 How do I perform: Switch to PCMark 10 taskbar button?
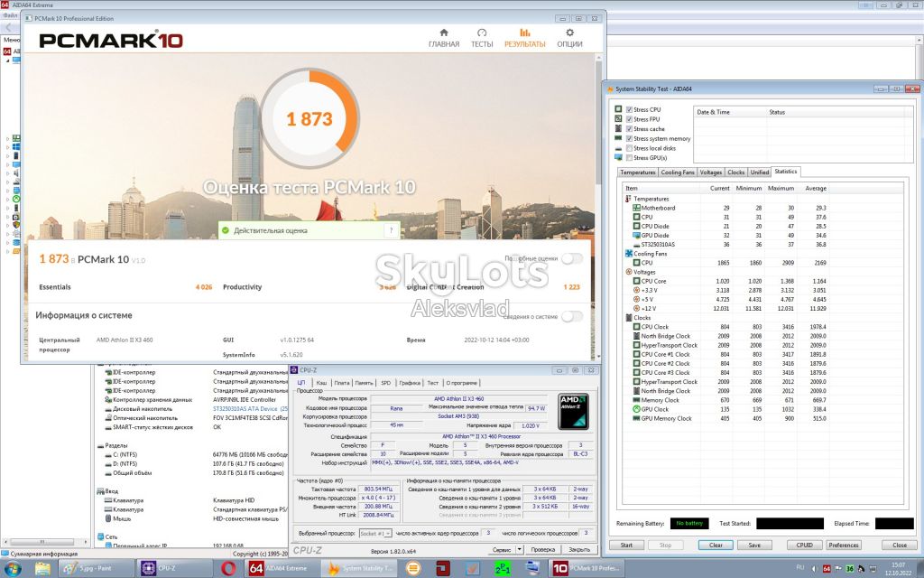[586, 569]
